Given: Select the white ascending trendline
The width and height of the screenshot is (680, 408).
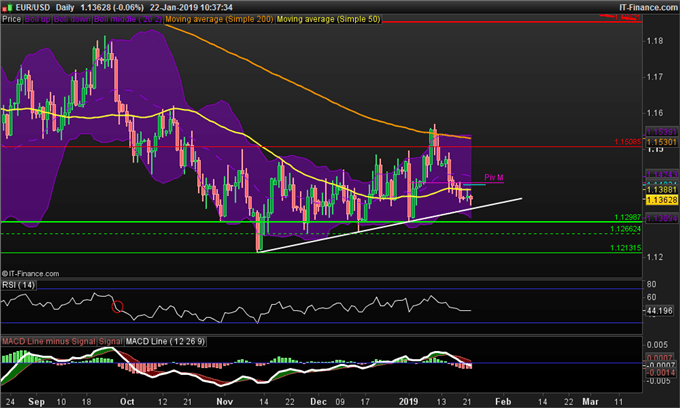Looking at the screenshot, I should [x=389, y=225].
